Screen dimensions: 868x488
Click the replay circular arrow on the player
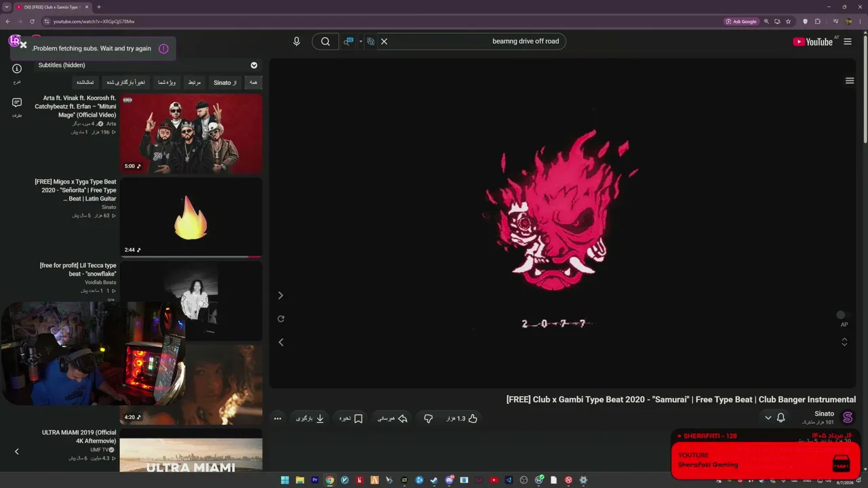[281, 319]
